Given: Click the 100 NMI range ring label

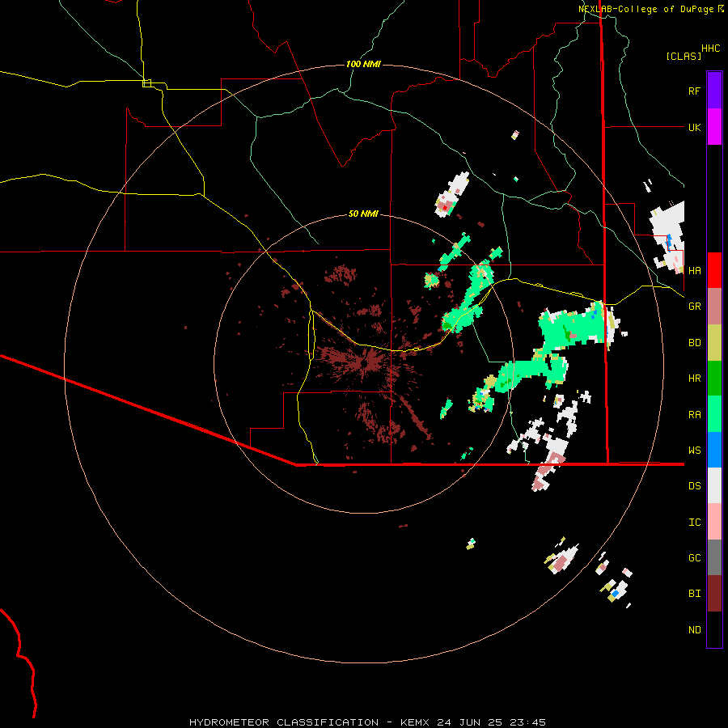Looking at the screenshot, I should pos(363,64).
